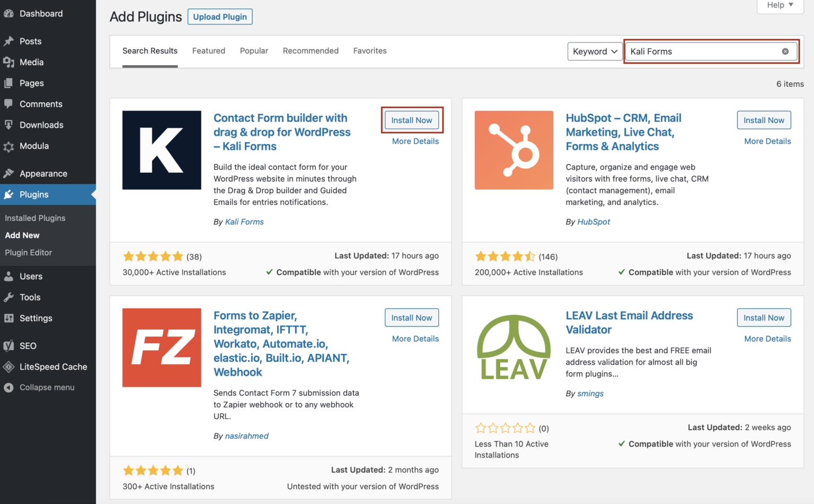Switch to the Featured tab
The image size is (814, 504).
pyautogui.click(x=208, y=51)
